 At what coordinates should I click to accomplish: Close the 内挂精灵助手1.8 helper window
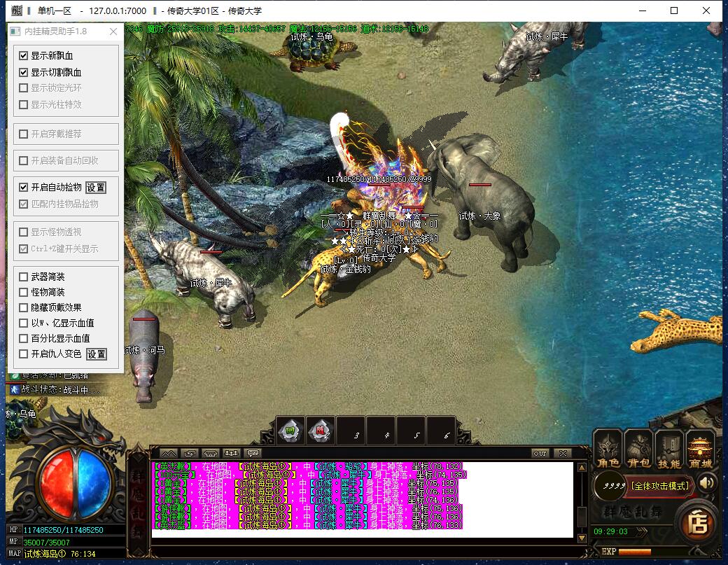point(113,31)
